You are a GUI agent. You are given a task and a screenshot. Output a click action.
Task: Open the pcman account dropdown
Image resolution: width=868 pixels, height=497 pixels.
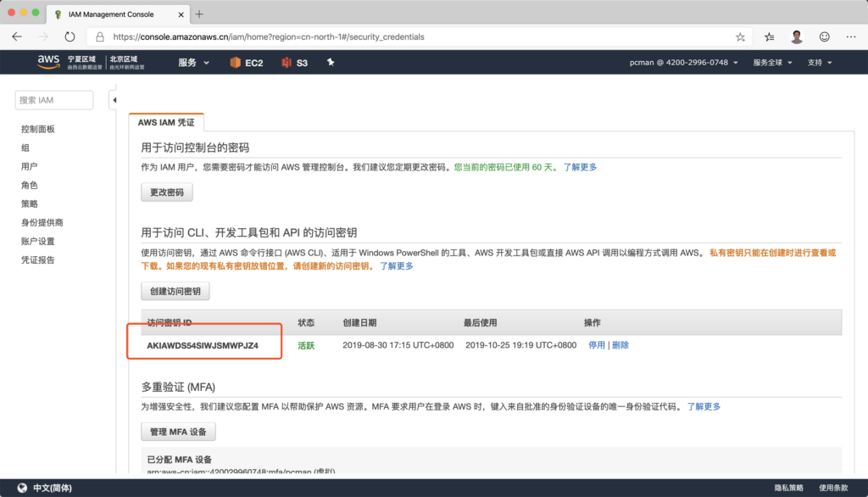pyautogui.click(x=683, y=63)
